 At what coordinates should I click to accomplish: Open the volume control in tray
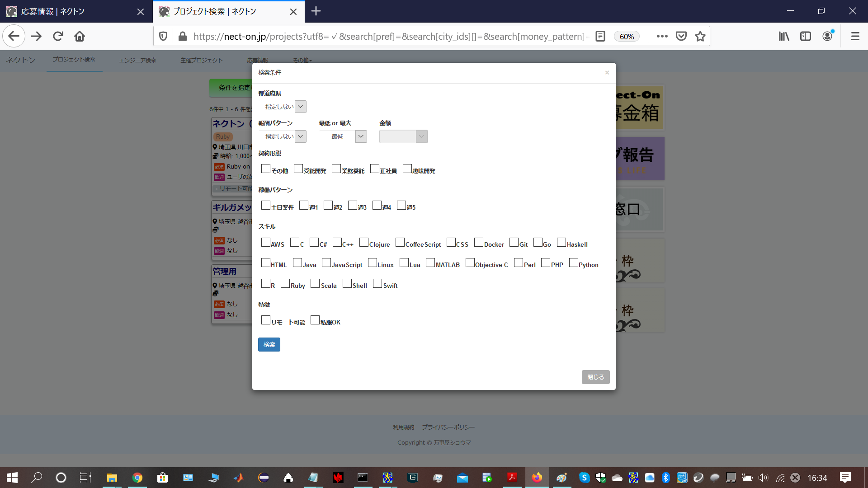pyautogui.click(x=763, y=478)
